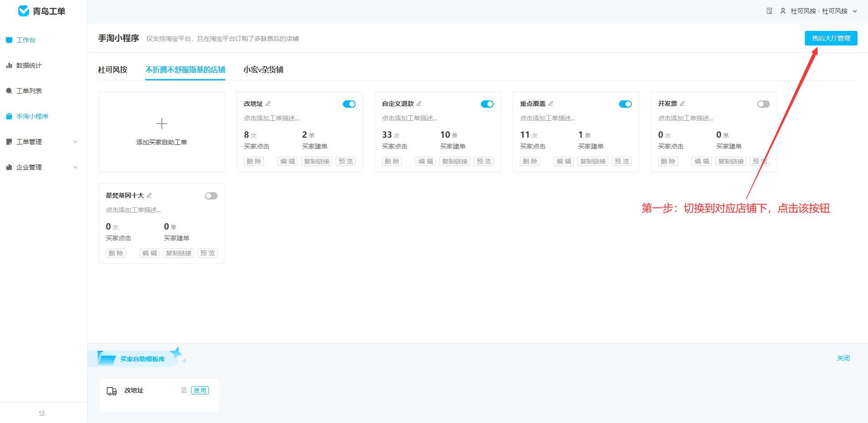Edit the 开发票 name with the pencil icon
The height and width of the screenshot is (423, 868).
(x=683, y=104)
